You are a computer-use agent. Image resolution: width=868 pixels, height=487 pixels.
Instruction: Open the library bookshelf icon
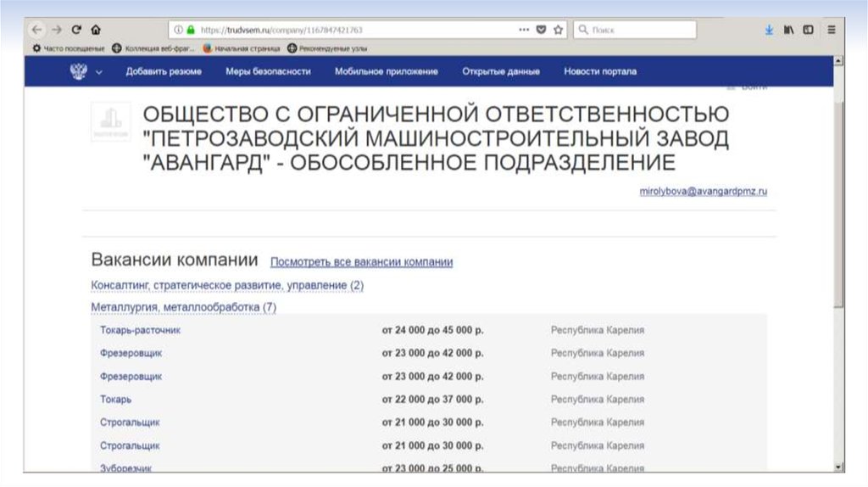coord(789,30)
